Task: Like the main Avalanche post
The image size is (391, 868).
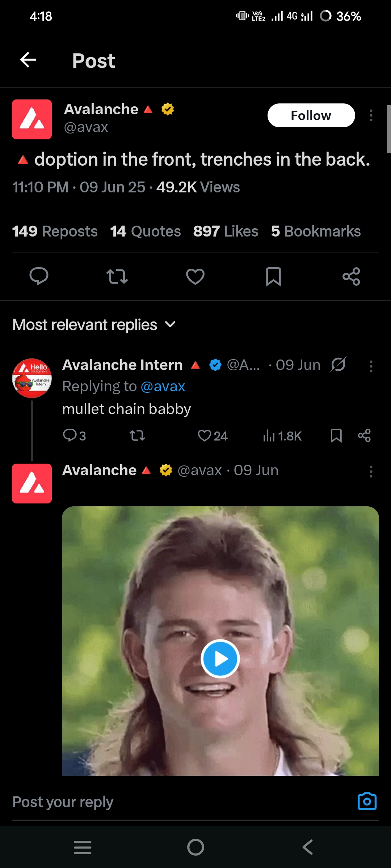Action: [x=195, y=277]
